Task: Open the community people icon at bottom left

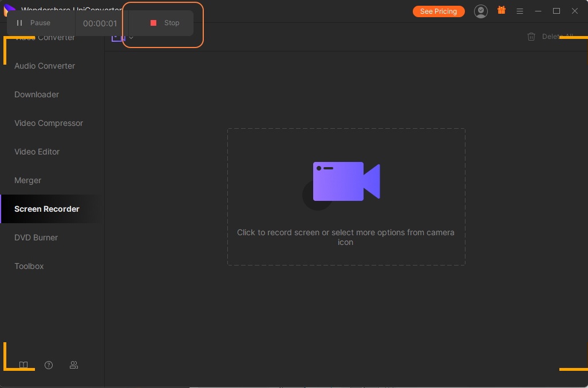Action: coord(74,365)
